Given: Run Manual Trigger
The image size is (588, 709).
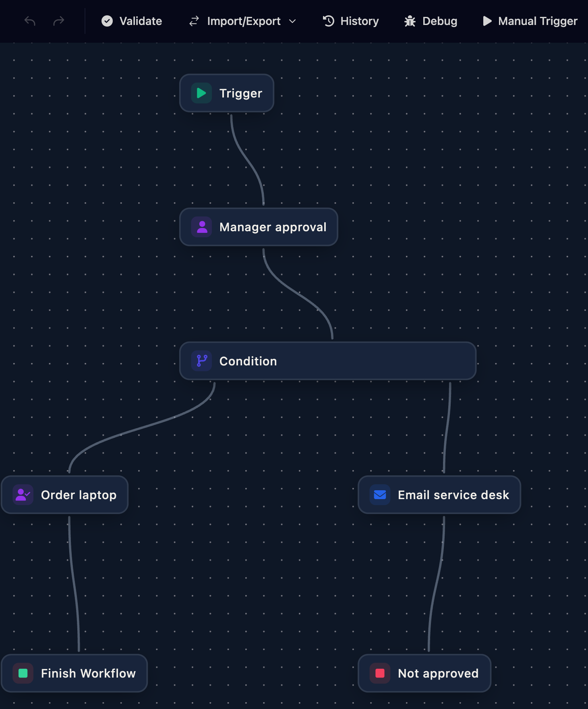Looking at the screenshot, I should (x=530, y=21).
